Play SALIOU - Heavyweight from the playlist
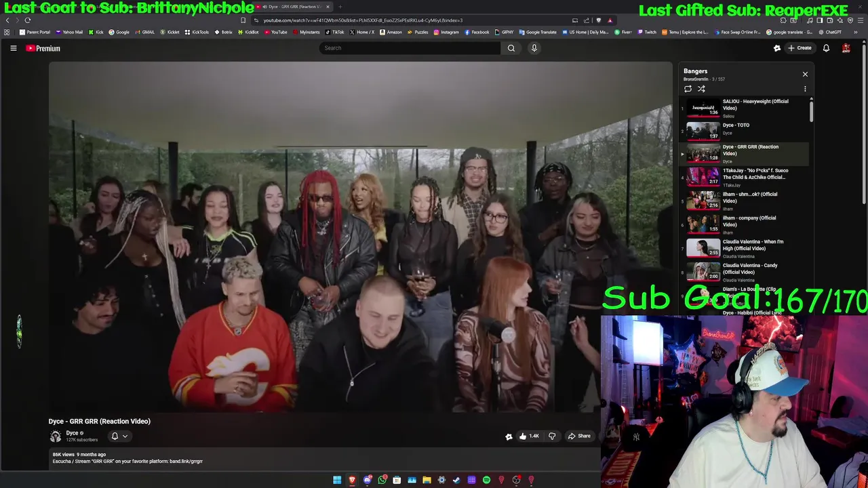868x488 pixels. click(x=744, y=108)
